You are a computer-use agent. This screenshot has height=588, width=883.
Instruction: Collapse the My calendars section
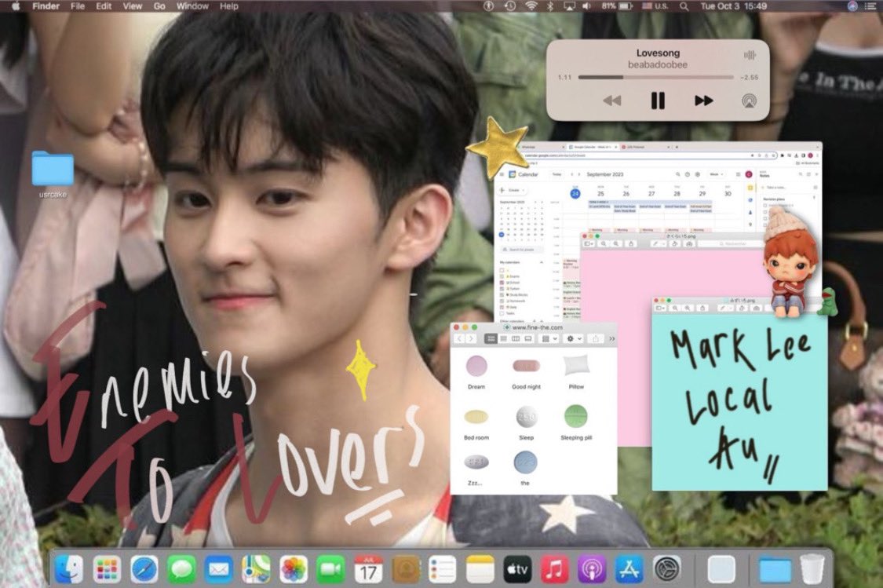[x=542, y=262]
